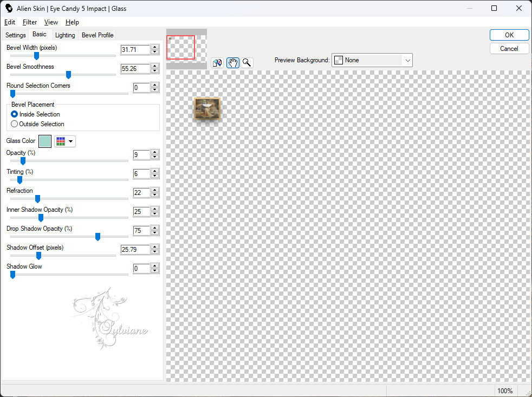
Task: Decrease Tinting with the down stepper arrow
Action: (x=155, y=176)
